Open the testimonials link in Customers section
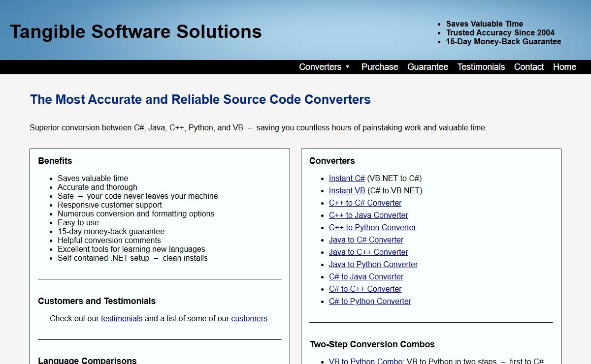The width and height of the screenshot is (591, 364). pyautogui.click(x=122, y=318)
